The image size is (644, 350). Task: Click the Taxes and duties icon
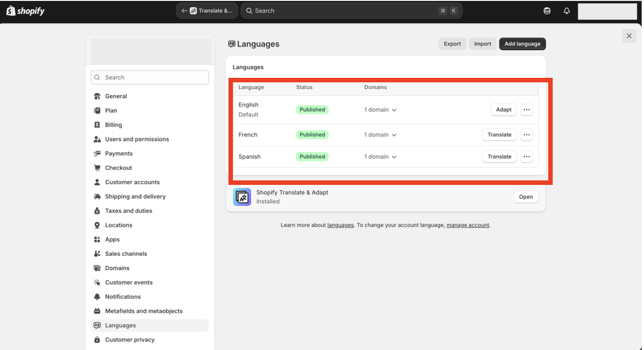coord(97,211)
